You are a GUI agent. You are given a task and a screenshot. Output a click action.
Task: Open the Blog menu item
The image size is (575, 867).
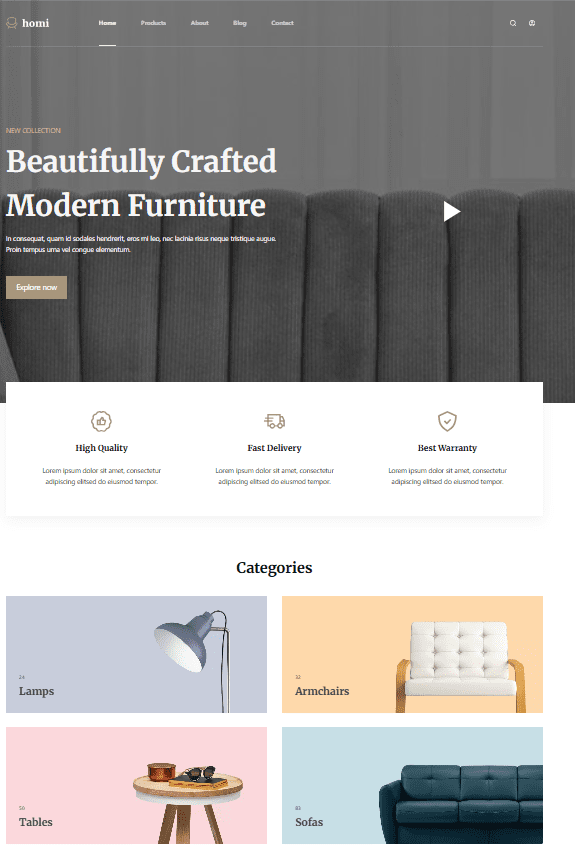[239, 23]
